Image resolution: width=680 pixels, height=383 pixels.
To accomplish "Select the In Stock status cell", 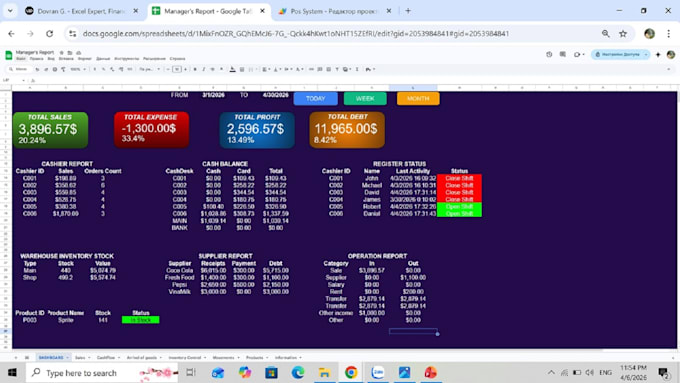I will pos(141,320).
